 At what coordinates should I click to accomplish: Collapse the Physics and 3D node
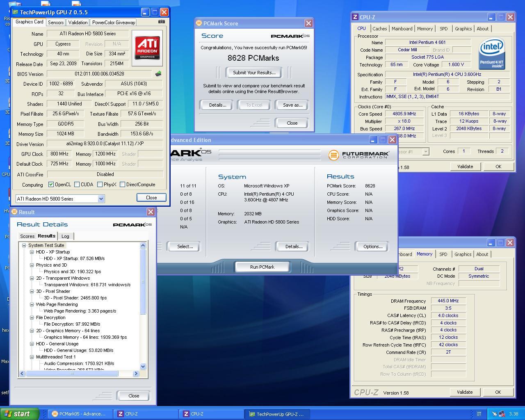tap(32, 265)
